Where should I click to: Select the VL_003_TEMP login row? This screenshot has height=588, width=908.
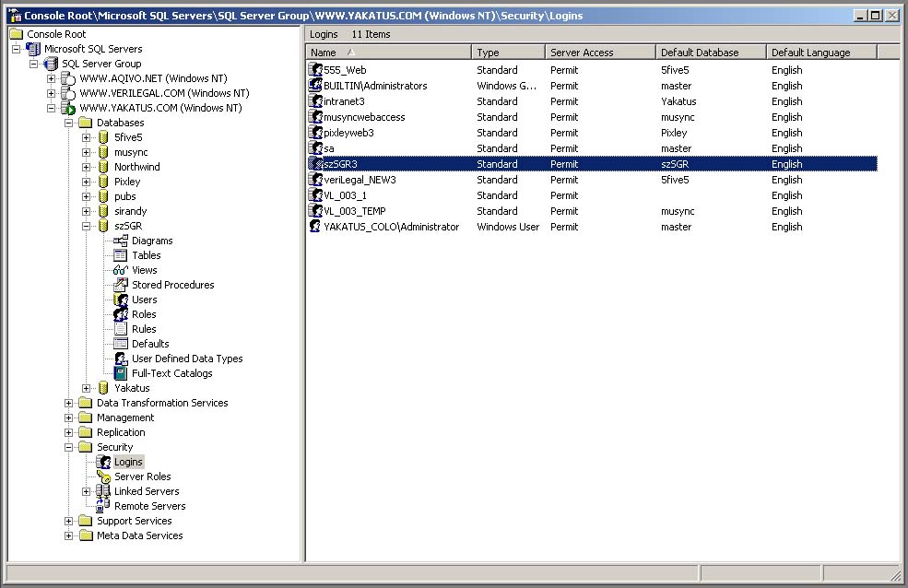(x=593, y=211)
